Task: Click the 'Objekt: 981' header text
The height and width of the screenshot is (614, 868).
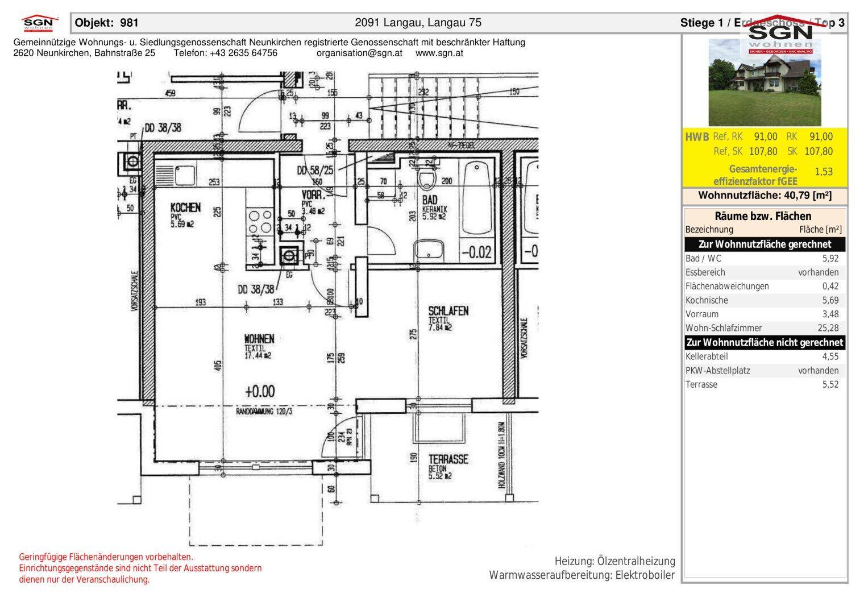Action: click(107, 23)
